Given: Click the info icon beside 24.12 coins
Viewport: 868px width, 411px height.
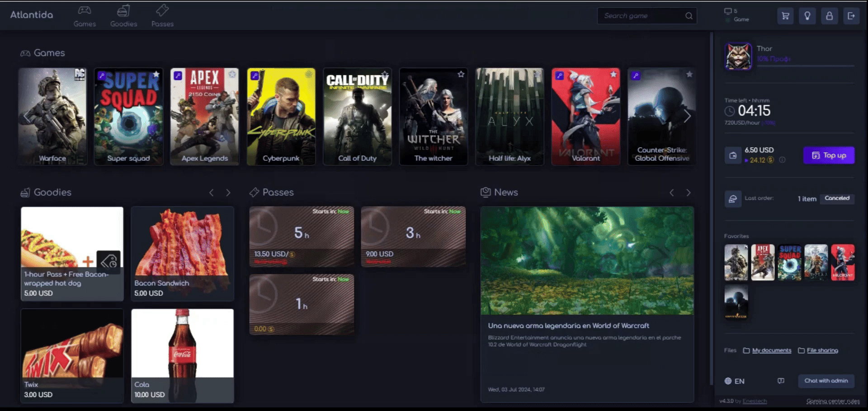Looking at the screenshot, I should point(782,160).
